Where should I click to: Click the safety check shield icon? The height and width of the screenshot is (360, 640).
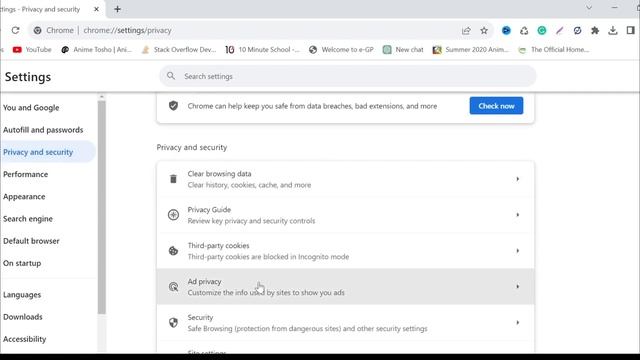[173, 106]
